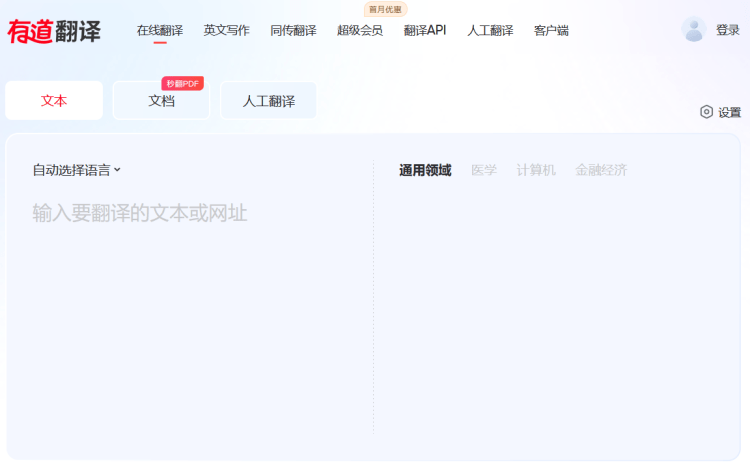This screenshot has height=469, width=750.
Task: Select the 金融经济 domain
Action: coord(601,170)
